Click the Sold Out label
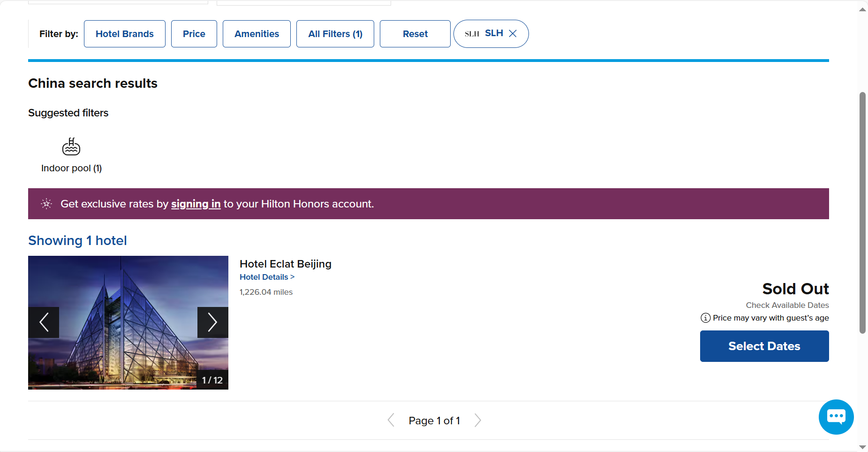 [x=795, y=289]
